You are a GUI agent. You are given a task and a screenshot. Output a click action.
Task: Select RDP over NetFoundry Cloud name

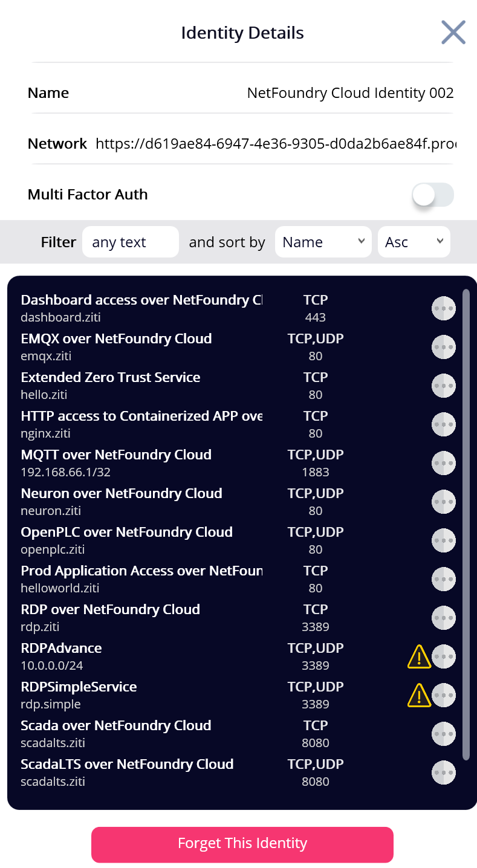(110, 609)
